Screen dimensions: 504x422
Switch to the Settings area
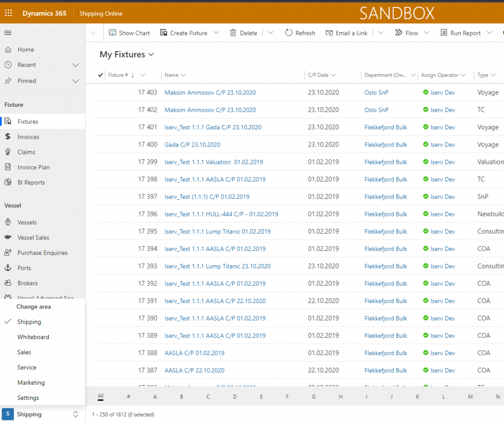(28, 398)
